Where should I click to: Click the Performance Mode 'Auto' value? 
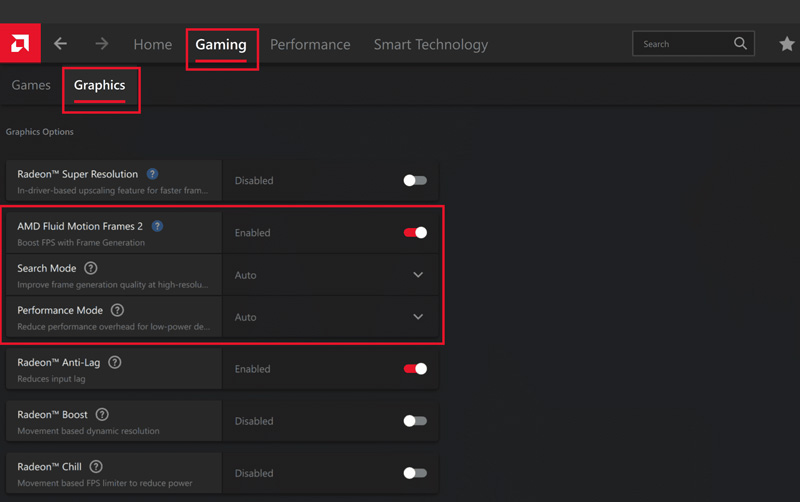245,317
